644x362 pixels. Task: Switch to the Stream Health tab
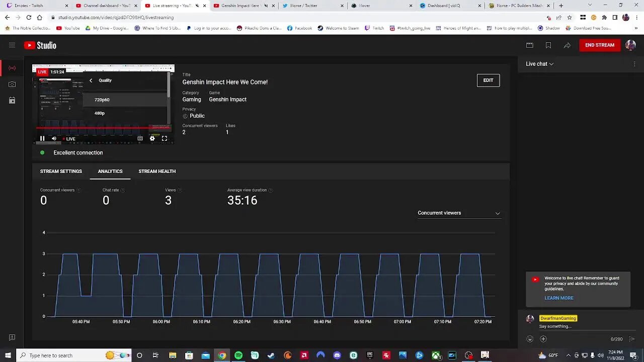[x=157, y=171]
